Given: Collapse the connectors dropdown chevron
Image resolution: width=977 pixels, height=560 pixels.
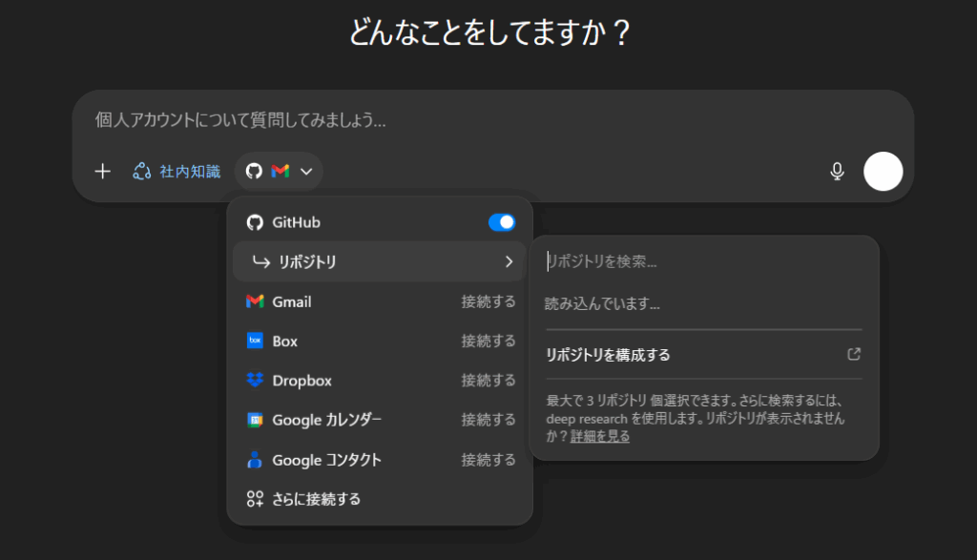Looking at the screenshot, I should point(306,172).
